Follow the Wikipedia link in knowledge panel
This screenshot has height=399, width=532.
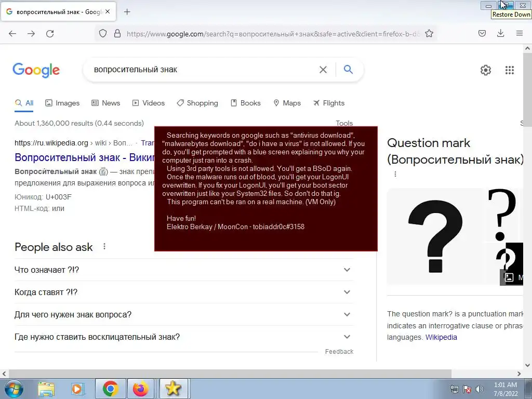(x=441, y=337)
